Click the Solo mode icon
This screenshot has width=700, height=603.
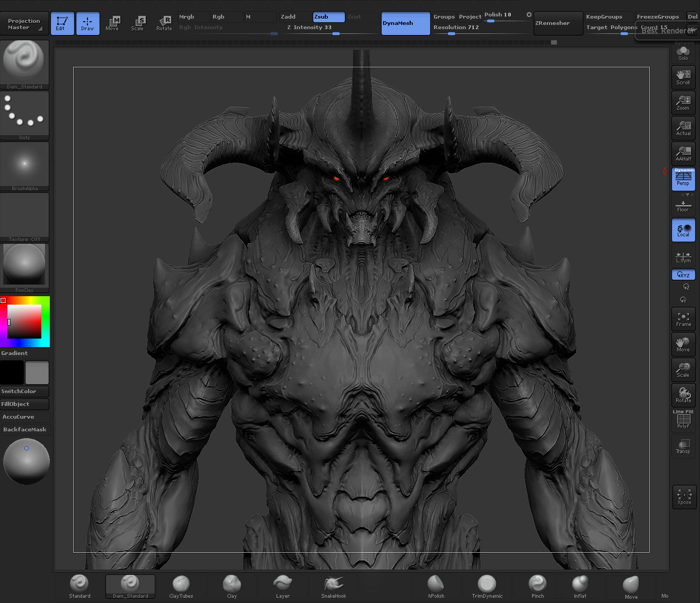coord(683,53)
